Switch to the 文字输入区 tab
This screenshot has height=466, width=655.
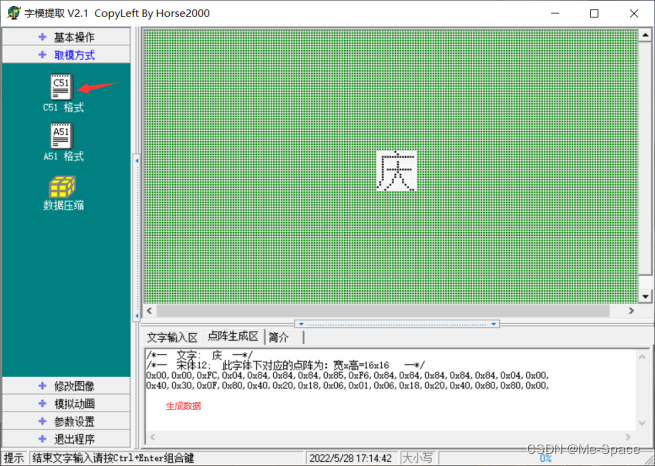point(172,337)
